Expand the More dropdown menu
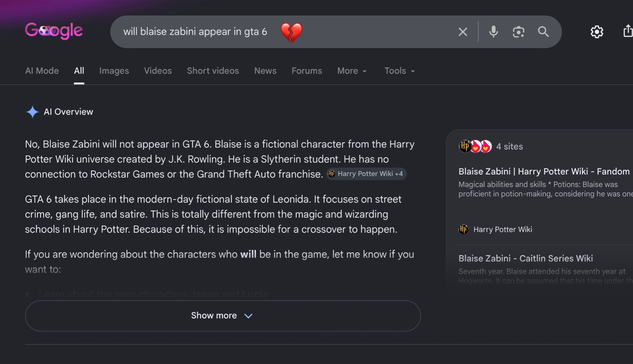The image size is (633, 364). (352, 71)
